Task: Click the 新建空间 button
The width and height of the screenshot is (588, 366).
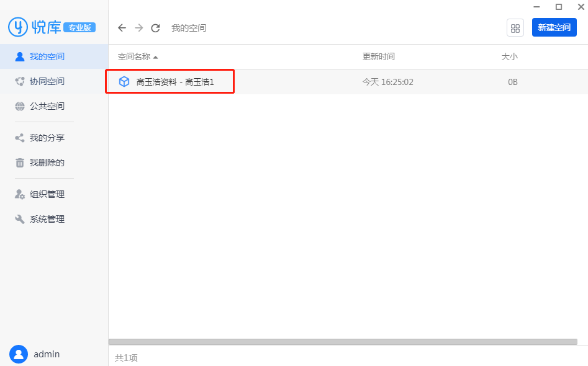Action: [x=554, y=27]
